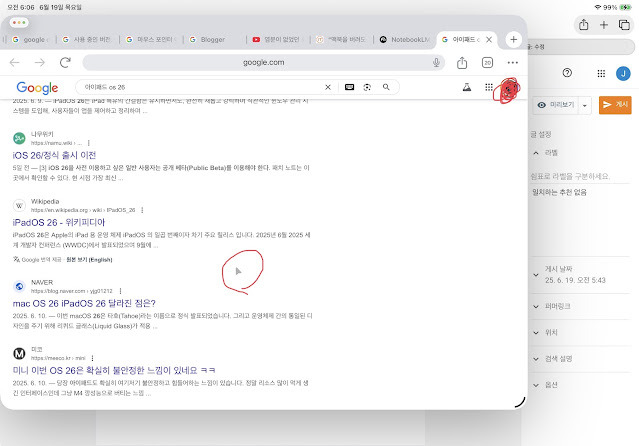This screenshot has height=446, width=639.
Task: Open more options for the NAVER result
Action: click(x=120, y=291)
